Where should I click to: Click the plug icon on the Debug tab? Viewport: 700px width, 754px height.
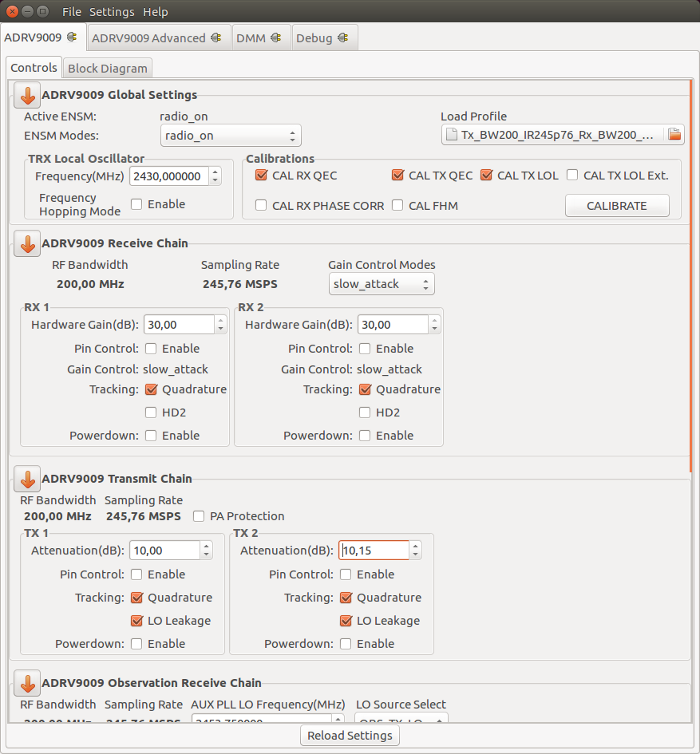342,37
